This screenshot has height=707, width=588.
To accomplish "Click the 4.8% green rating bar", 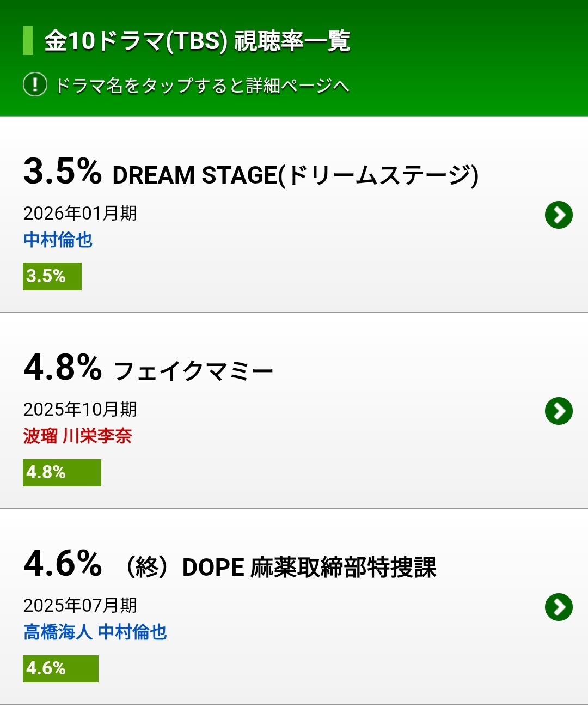I will (x=62, y=472).
